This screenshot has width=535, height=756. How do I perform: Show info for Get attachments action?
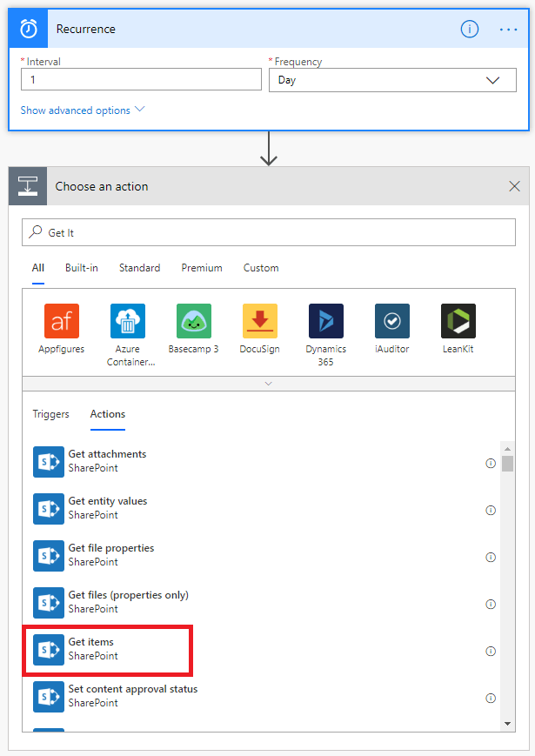[491, 464]
